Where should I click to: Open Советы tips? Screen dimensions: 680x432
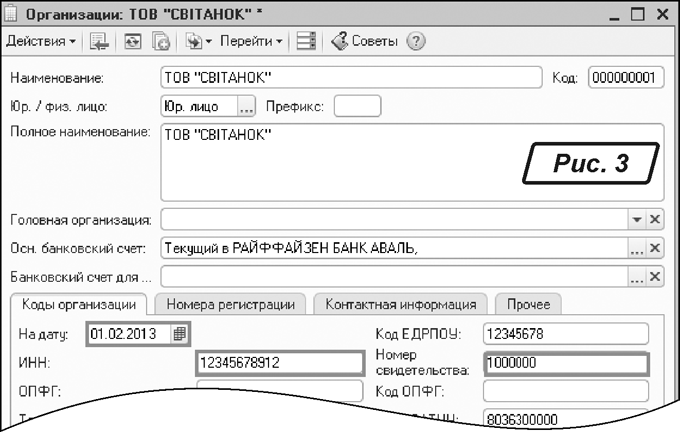364,41
